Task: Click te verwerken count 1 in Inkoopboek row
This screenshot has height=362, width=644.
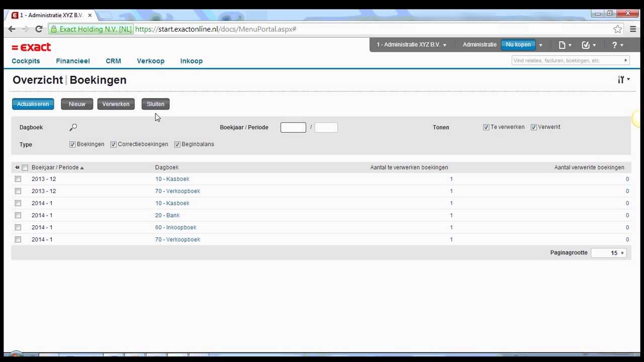Action: click(451, 227)
